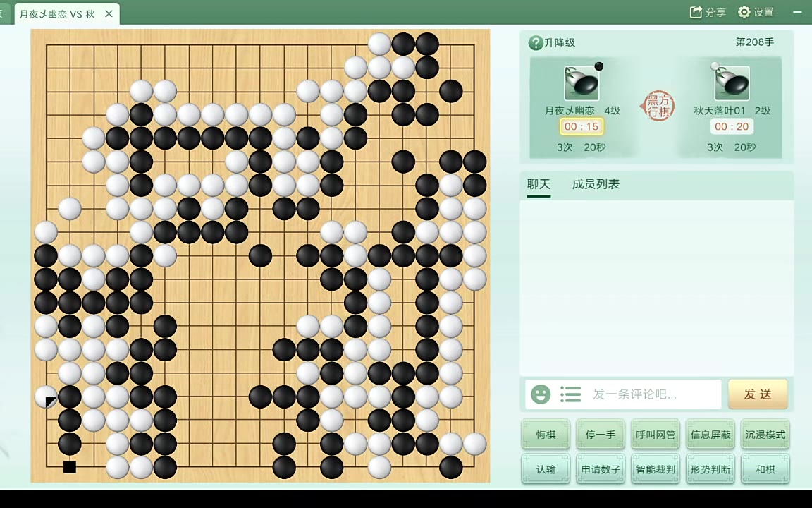
Task: Open the emoji smiley picker
Action: (x=541, y=394)
